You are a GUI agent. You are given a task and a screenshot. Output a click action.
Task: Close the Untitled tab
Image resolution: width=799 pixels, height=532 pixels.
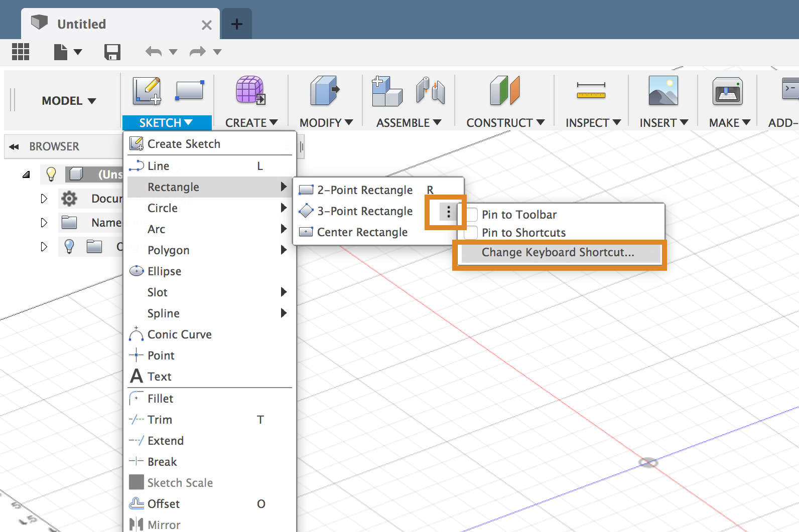point(206,25)
